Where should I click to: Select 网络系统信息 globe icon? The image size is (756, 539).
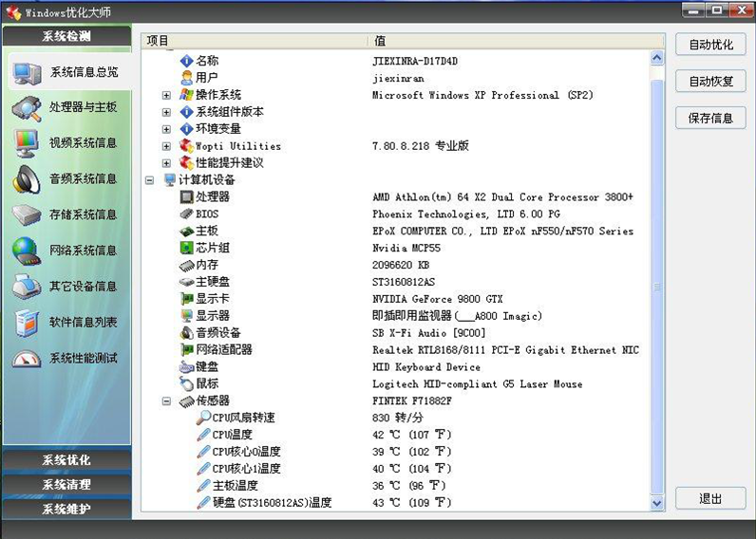27,251
